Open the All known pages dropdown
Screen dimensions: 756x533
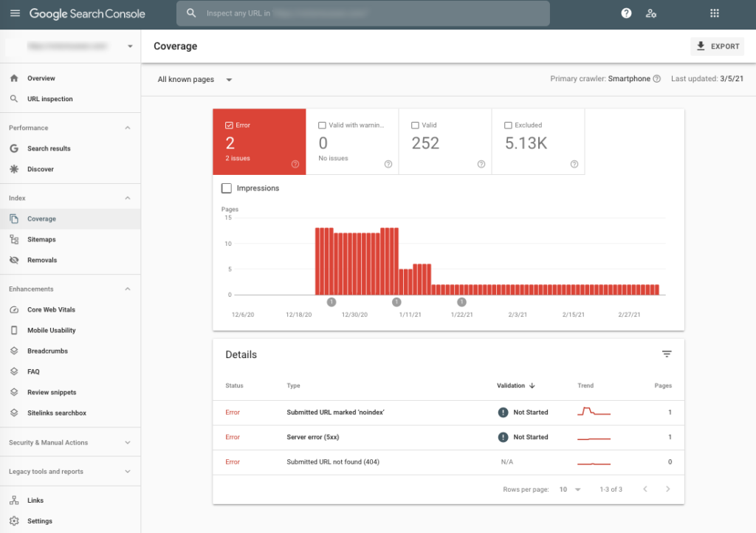pos(196,80)
